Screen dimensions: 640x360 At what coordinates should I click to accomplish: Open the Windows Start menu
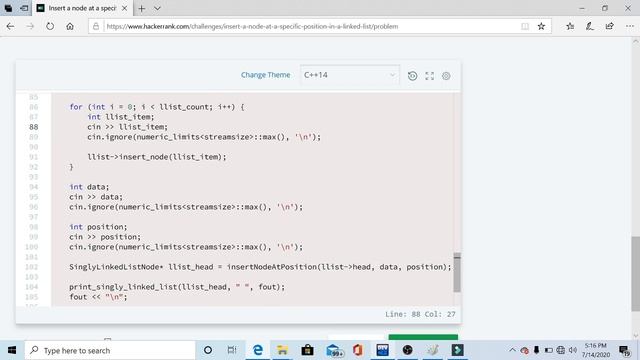point(12,350)
